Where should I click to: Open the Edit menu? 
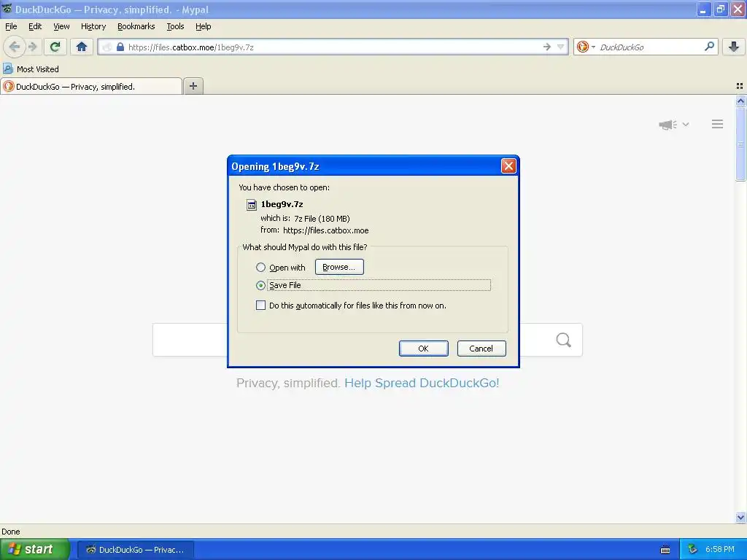coord(35,26)
